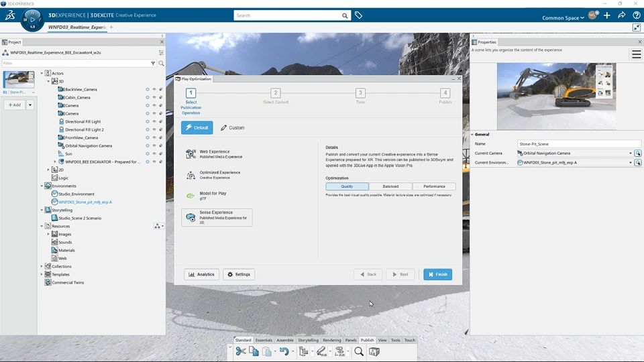Click the Share arrow icon in the top bar
644x362 pixels.
(622, 15)
